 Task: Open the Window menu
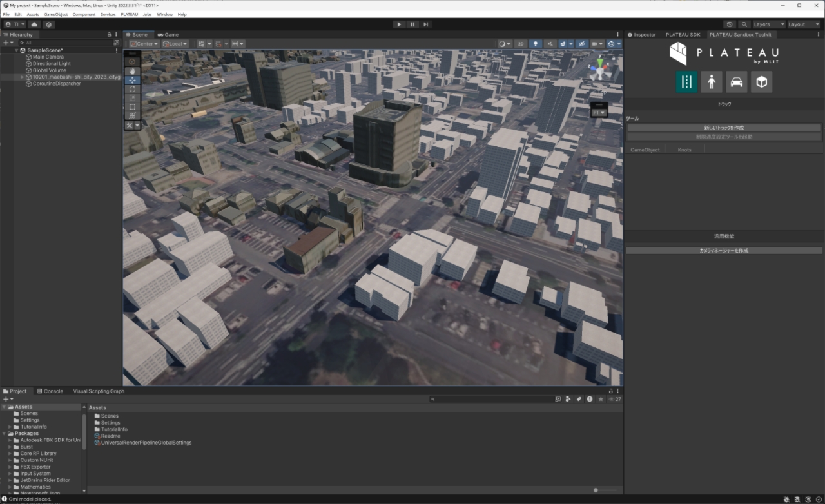point(164,14)
